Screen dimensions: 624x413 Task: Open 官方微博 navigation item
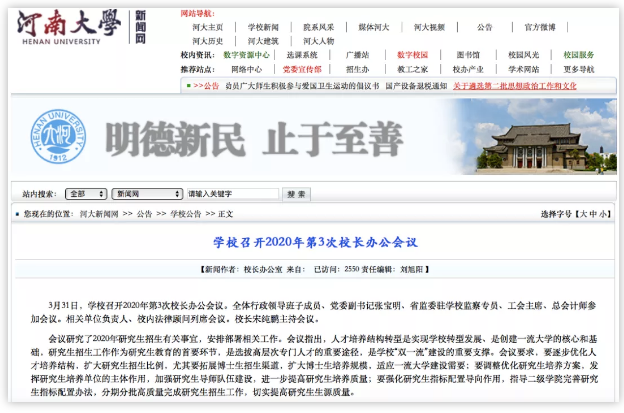[540, 27]
